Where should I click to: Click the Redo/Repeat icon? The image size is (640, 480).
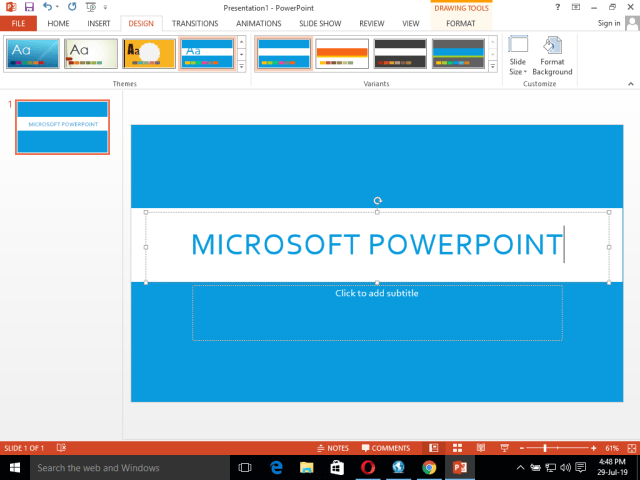pos(72,7)
